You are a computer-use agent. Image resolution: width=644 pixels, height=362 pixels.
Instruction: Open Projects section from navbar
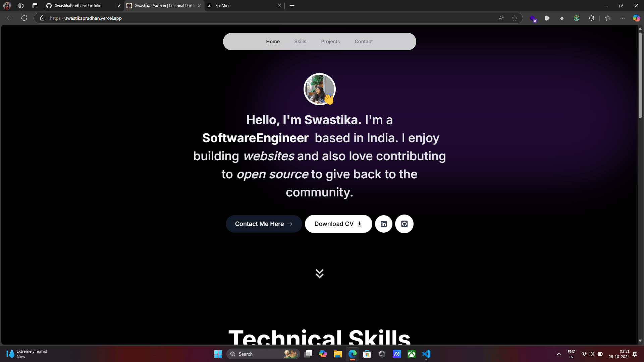[x=330, y=42]
